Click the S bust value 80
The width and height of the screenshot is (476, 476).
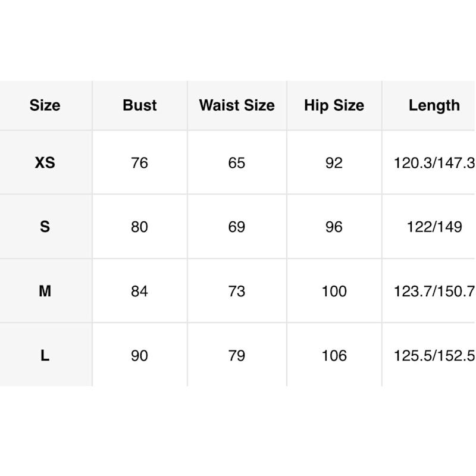click(x=139, y=227)
